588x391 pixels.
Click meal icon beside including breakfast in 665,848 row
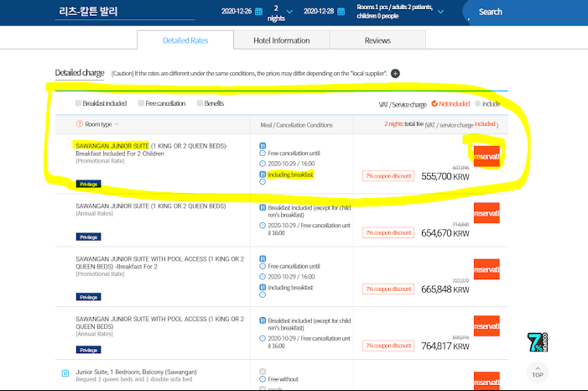pyautogui.click(x=263, y=288)
